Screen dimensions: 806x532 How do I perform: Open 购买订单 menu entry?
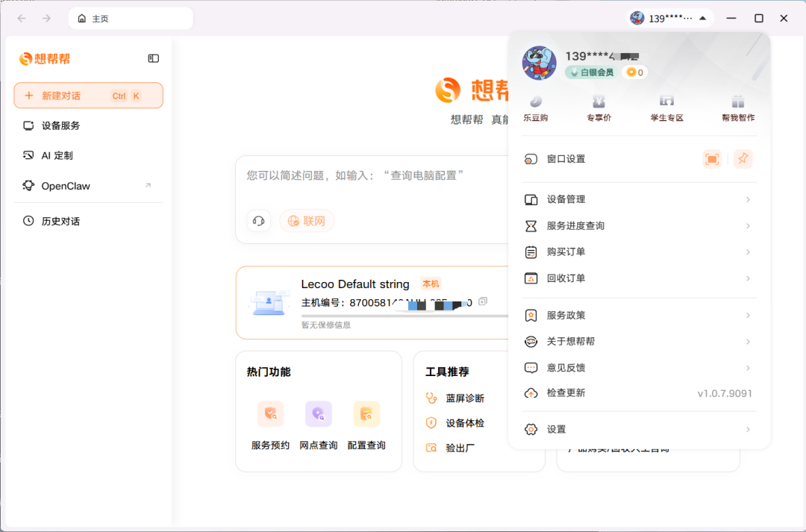click(x=639, y=252)
